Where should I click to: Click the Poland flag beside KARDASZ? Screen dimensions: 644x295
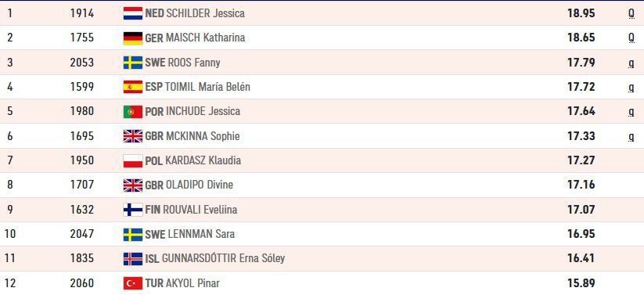point(133,160)
